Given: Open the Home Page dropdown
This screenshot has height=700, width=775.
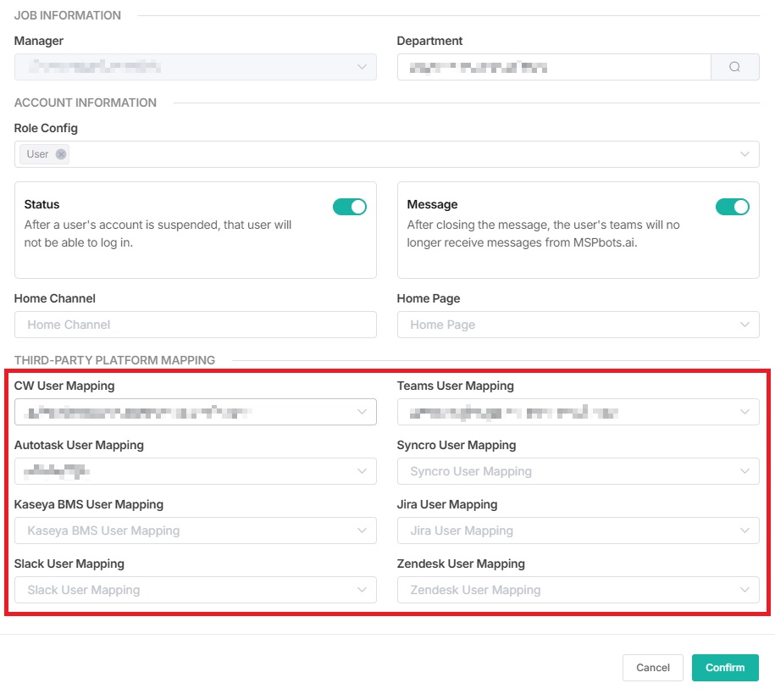Looking at the screenshot, I should click(578, 325).
